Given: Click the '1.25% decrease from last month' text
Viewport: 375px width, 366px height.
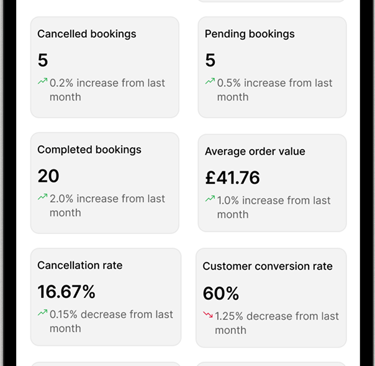Looking at the screenshot, I should point(277,323).
